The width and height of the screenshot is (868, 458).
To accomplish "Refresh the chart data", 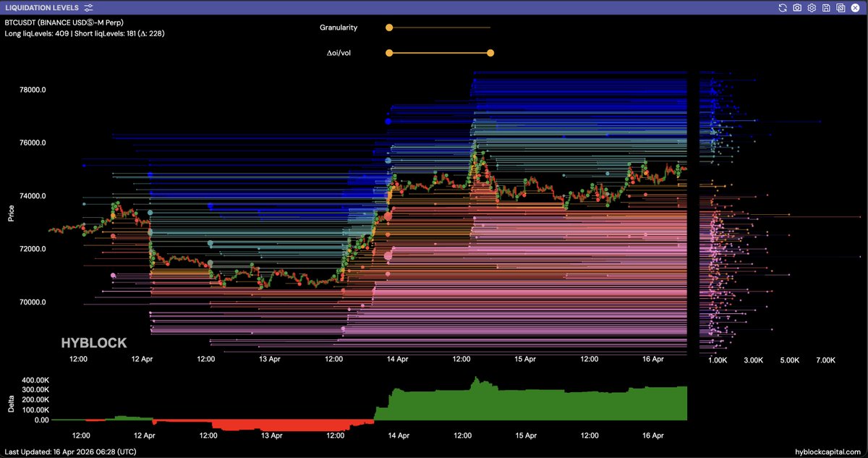I will [x=782, y=7].
